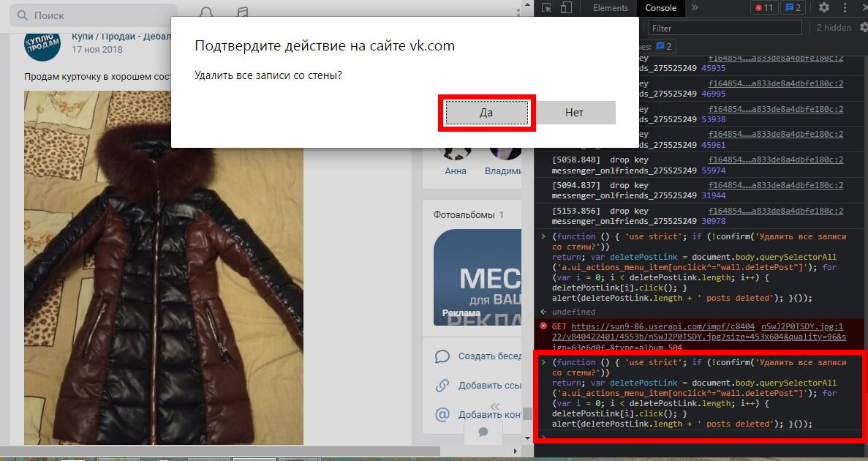Click the log entry timestamp [5058.848]

pos(575,160)
